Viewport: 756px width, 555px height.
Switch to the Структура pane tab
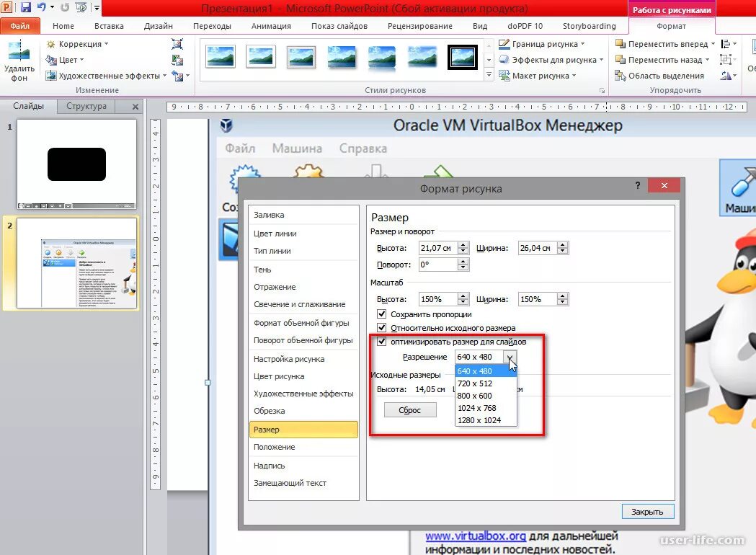coord(86,106)
